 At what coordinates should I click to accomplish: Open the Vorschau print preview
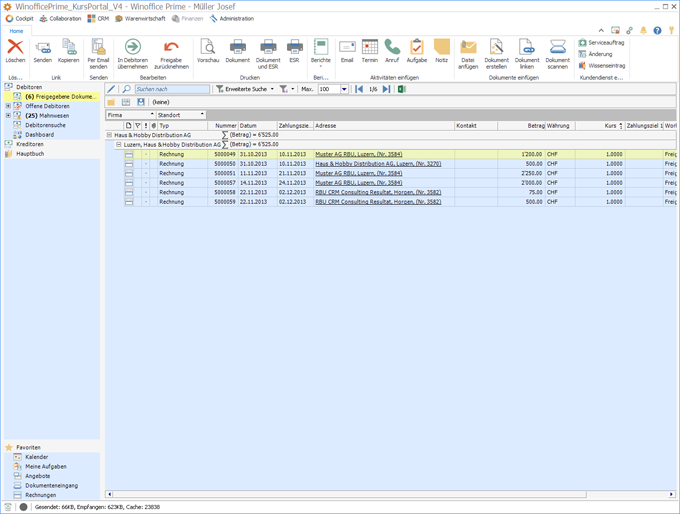click(x=208, y=51)
